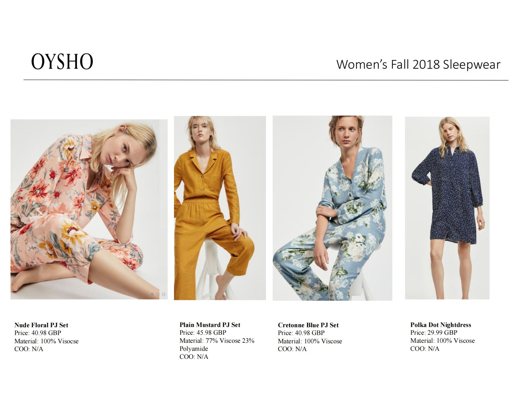Open the Cretonne Blue PJ Set photo
This screenshot has width=532, height=399.
[x=332, y=208]
